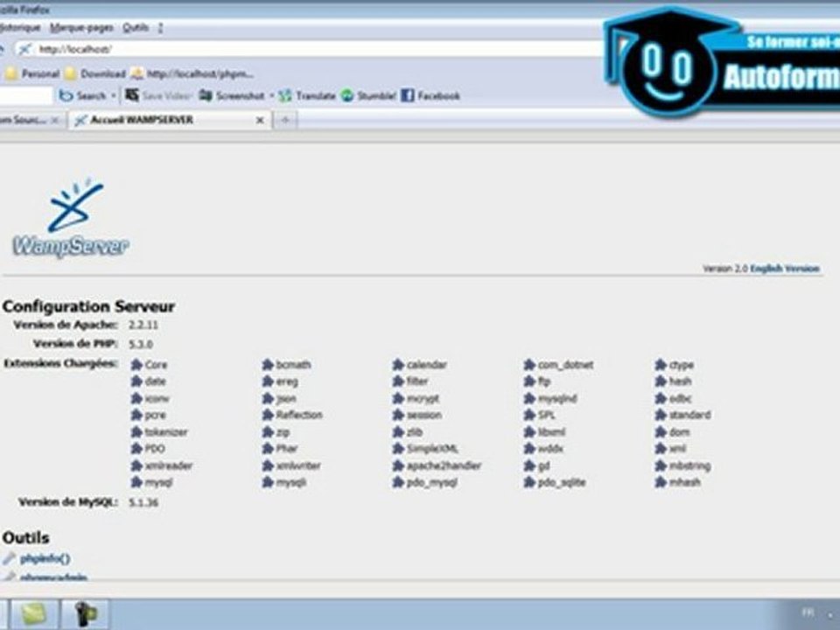The height and width of the screenshot is (630, 840).
Task: Click the WampServer logo
Action: coord(71,219)
